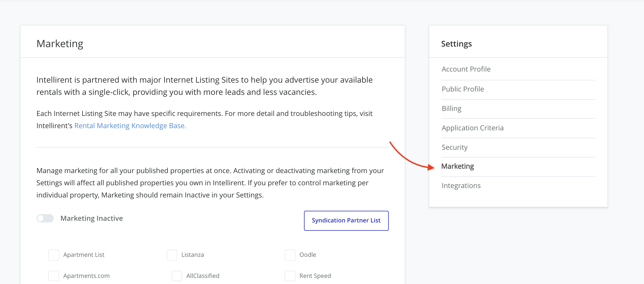644x284 pixels.
Task: Go to Account Profile settings
Action: 466,69
